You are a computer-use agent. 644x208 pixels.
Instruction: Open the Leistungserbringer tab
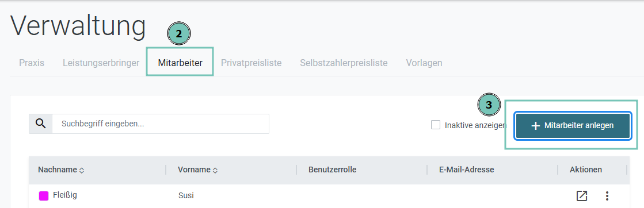101,63
